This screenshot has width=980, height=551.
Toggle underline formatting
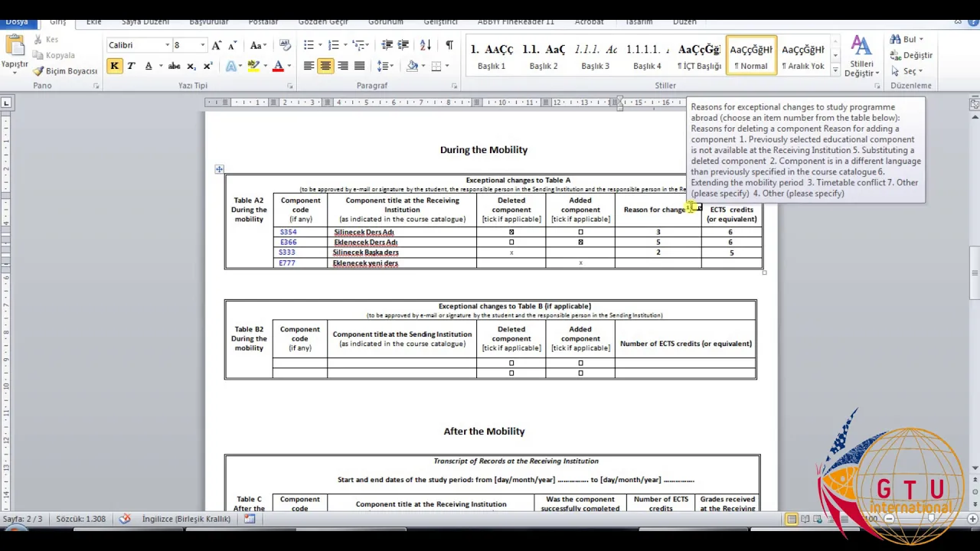[149, 67]
